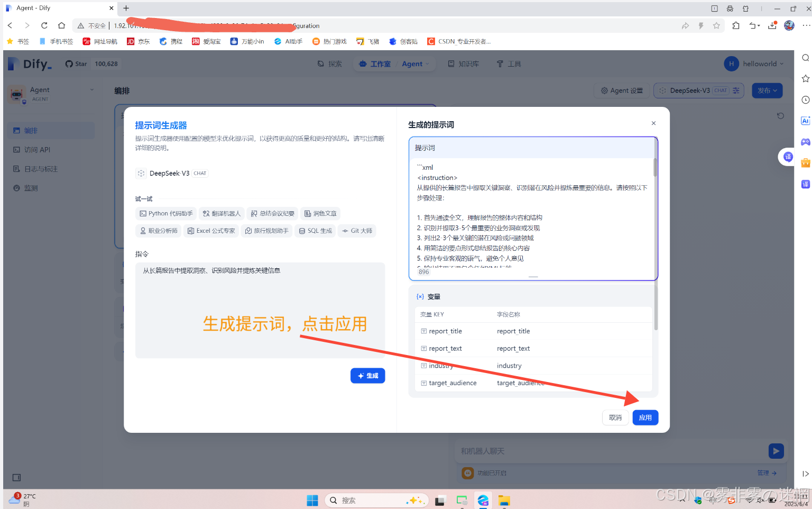Click the 取消 (Cancel) button
Viewport: 812px width, 509px height.
(x=615, y=417)
